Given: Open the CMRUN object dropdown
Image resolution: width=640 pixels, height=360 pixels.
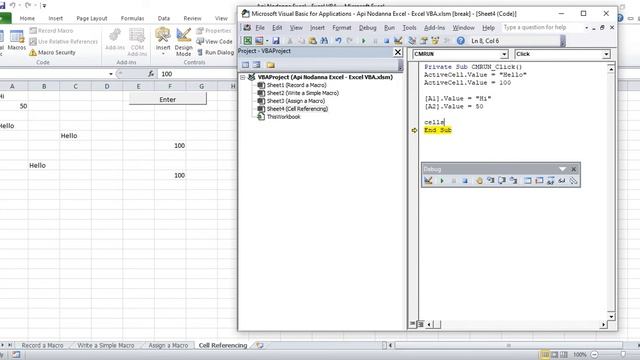Looking at the screenshot, I should [x=504, y=54].
